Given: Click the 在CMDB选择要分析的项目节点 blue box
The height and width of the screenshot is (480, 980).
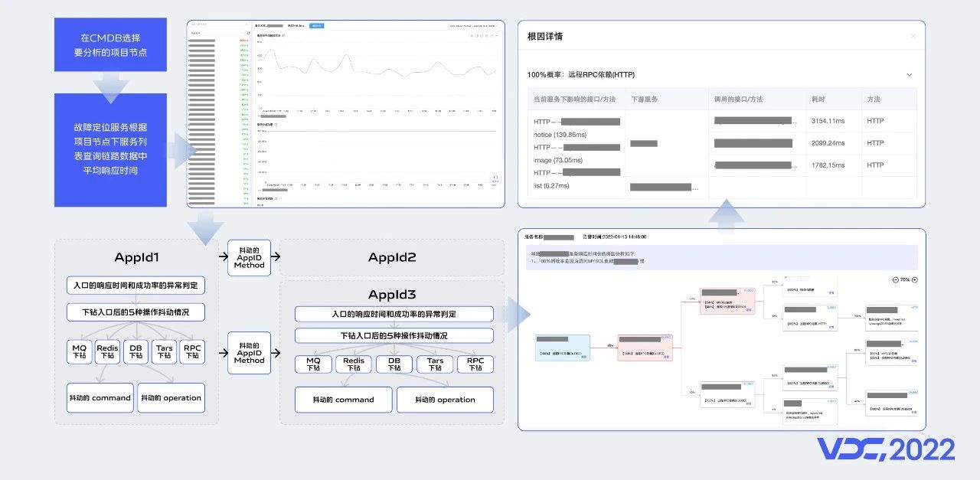Looking at the screenshot, I should pyautogui.click(x=110, y=45).
